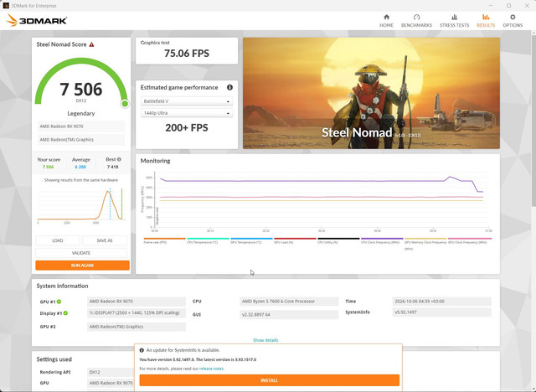Click the Time value 2026-10-06 04:39
The height and width of the screenshot is (392, 536).
(441, 302)
